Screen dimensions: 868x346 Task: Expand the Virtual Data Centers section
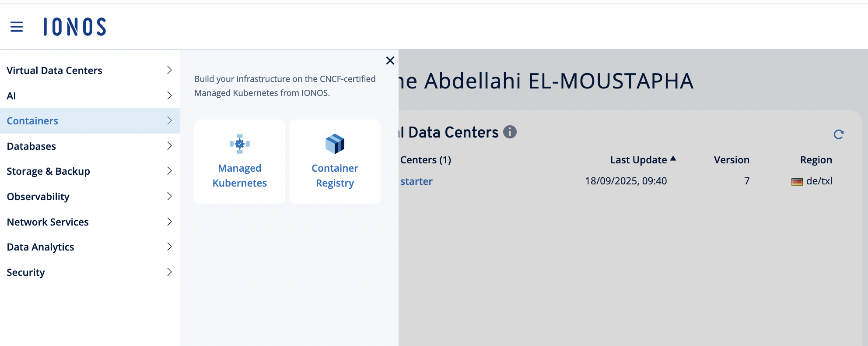point(169,70)
